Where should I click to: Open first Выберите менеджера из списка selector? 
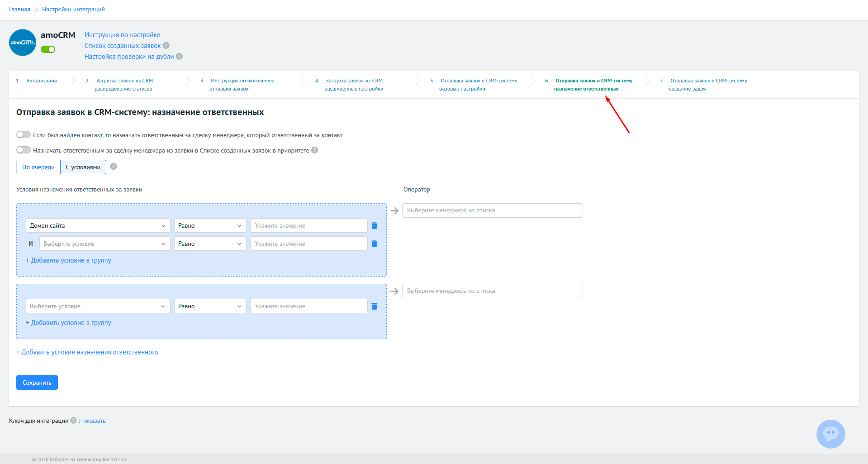click(x=493, y=210)
